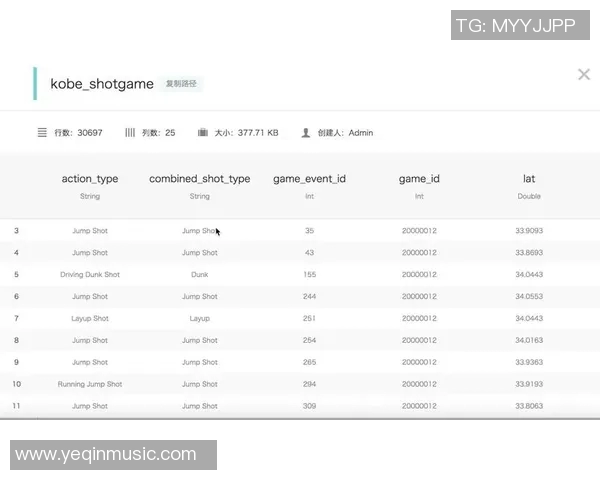The width and height of the screenshot is (600, 480).
Task: Click the game_event_id column header
Action: click(309, 179)
